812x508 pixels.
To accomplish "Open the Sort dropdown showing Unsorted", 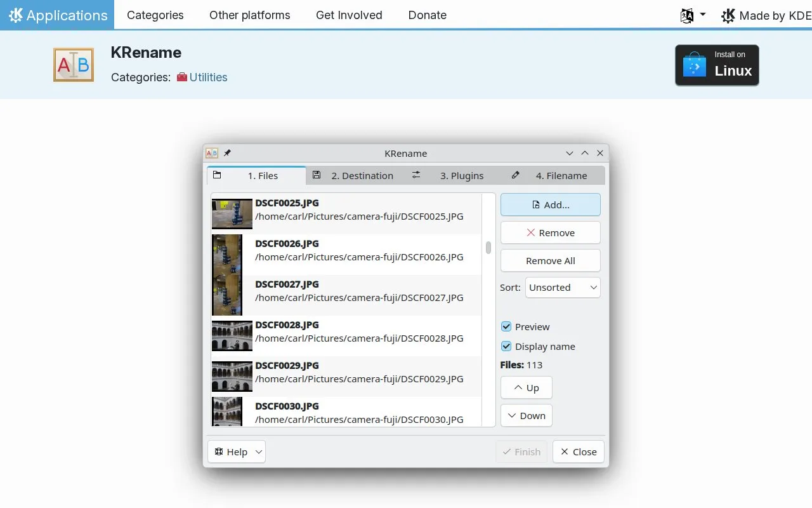I will (x=563, y=288).
